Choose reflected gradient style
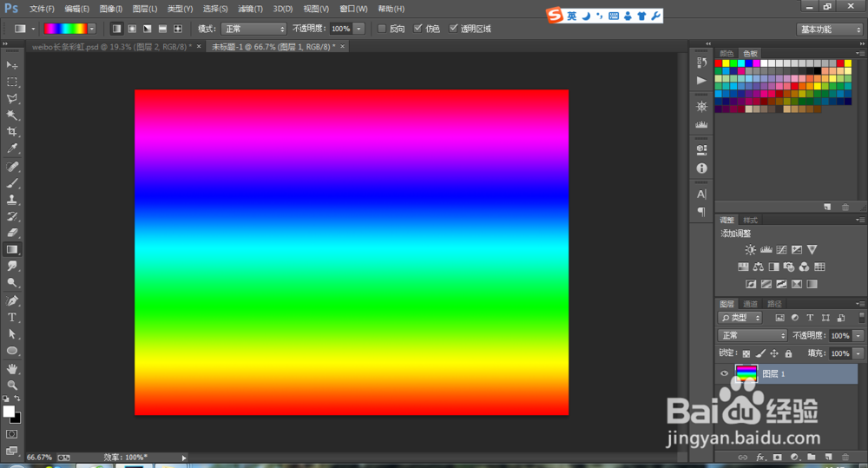Screen dimensions: 868x468 point(163,29)
